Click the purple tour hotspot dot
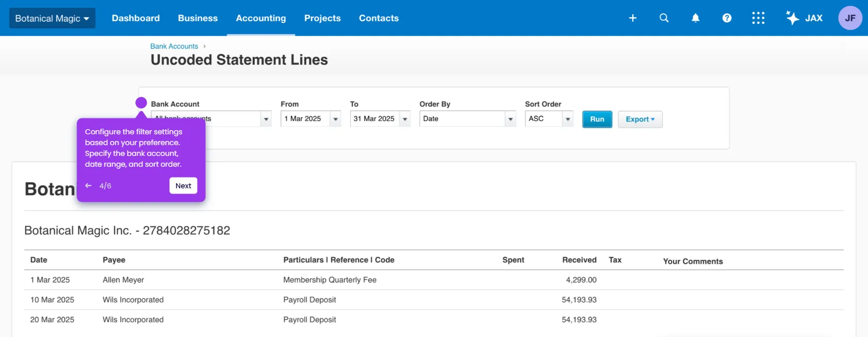Screen dimensions: 868x337 [x=141, y=103]
